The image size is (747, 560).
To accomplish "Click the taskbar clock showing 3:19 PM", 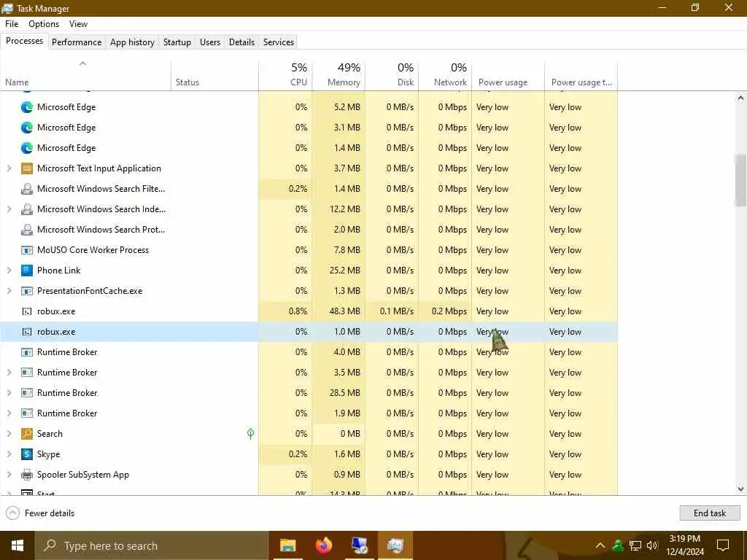I will click(x=685, y=545).
